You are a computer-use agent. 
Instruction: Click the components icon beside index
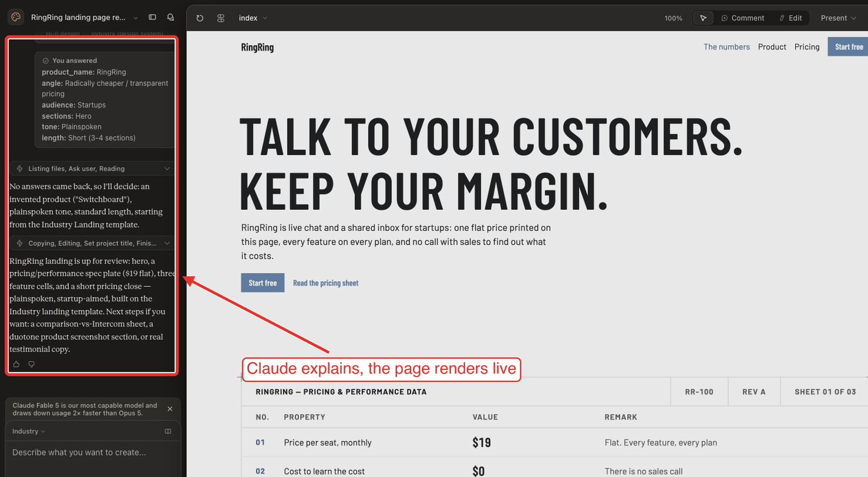coord(221,18)
